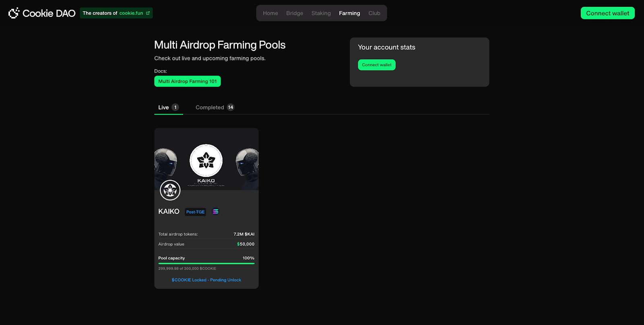Screen dimensions: 644x325
Task: Select the Farming nav item
Action: point(349,13)
